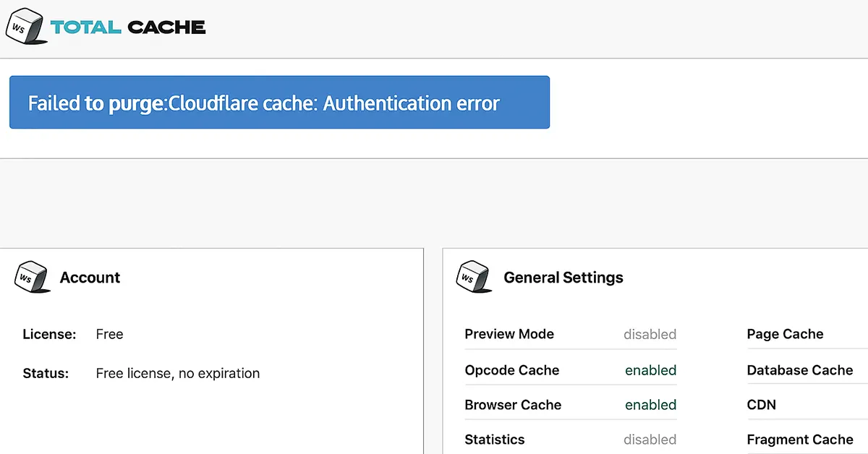
Task: Click the Statistics setting label
Action: click(x=495, y=440)
